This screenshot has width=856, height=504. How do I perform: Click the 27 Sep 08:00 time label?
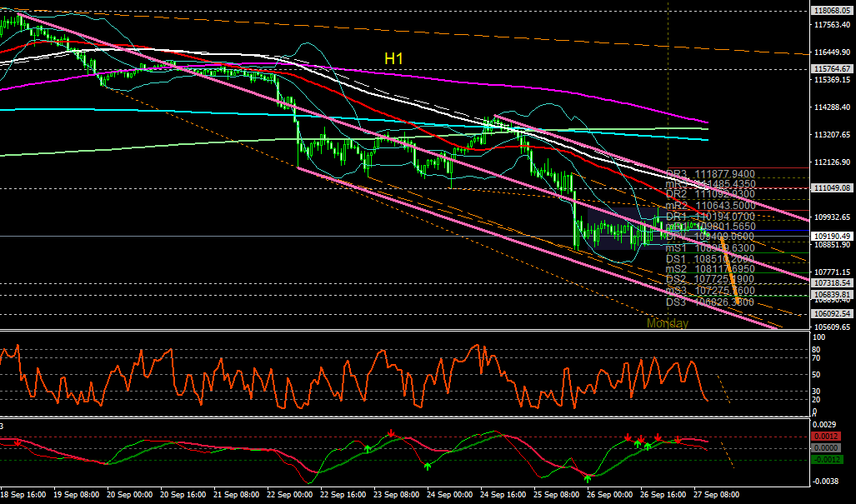[x=716, y=495]
